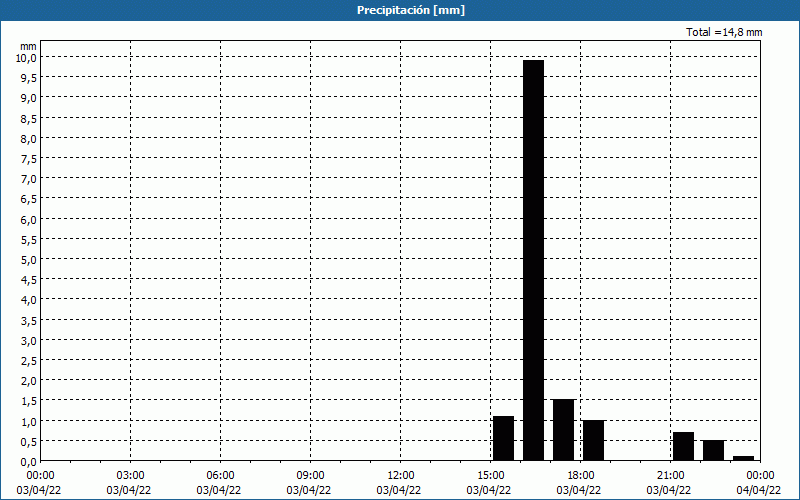Viewport: 800px width, 500px height.
Task: Click the 4,0 y-axis label
Action: point(29,300)
